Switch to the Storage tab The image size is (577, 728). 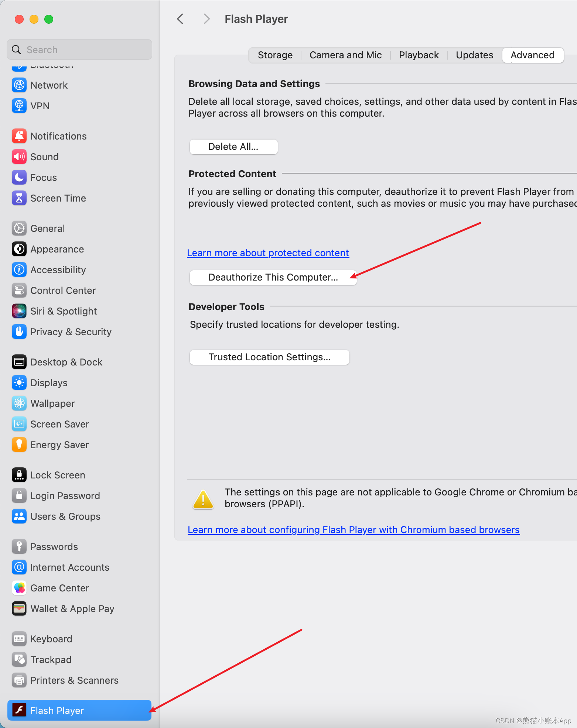click(275, 55)
